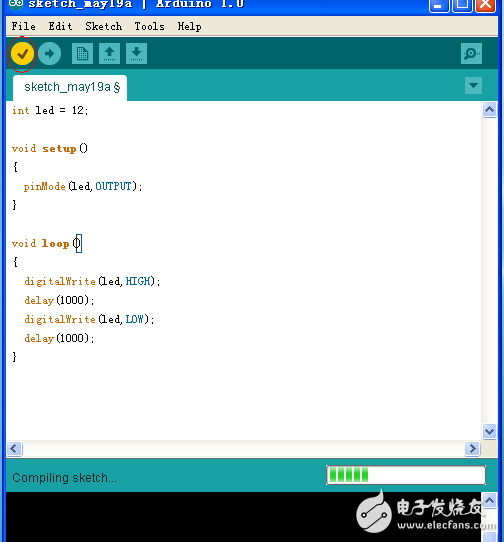Open the Edit menu
The width and height of the screenshot is (504, 542).
[60, 26]
